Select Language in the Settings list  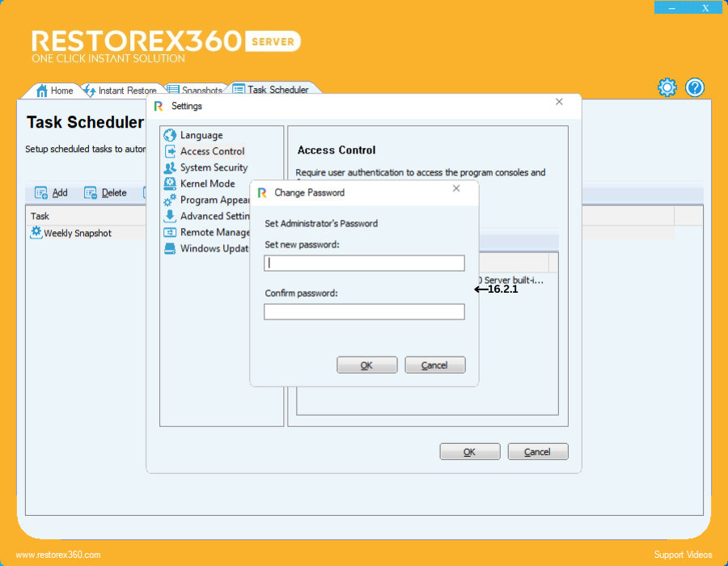[201, 135]
